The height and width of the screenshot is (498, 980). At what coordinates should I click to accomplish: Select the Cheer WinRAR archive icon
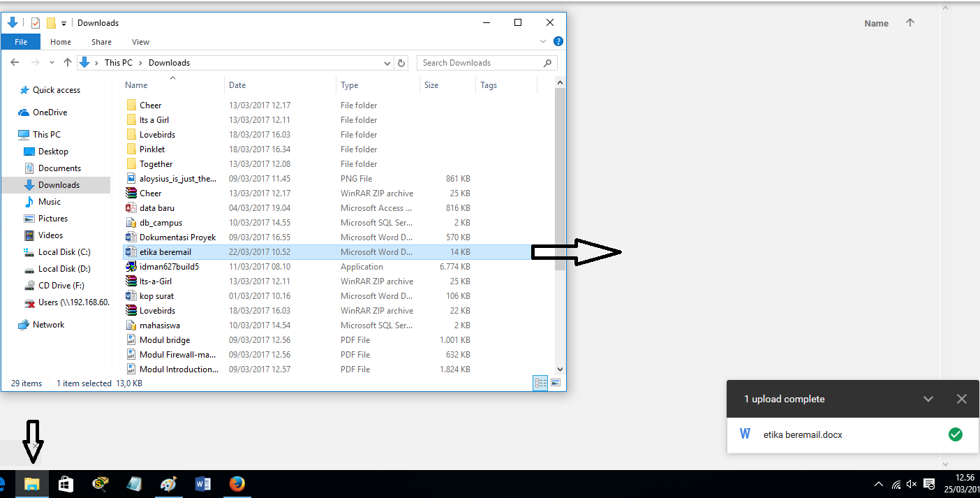coord(131,193)
